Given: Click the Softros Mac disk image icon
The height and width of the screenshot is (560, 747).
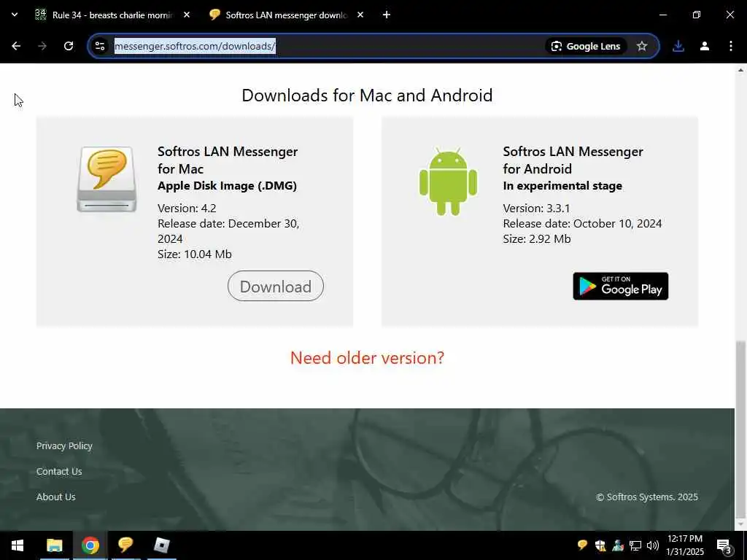Looking at the screenshot, I should pos(107,179).
